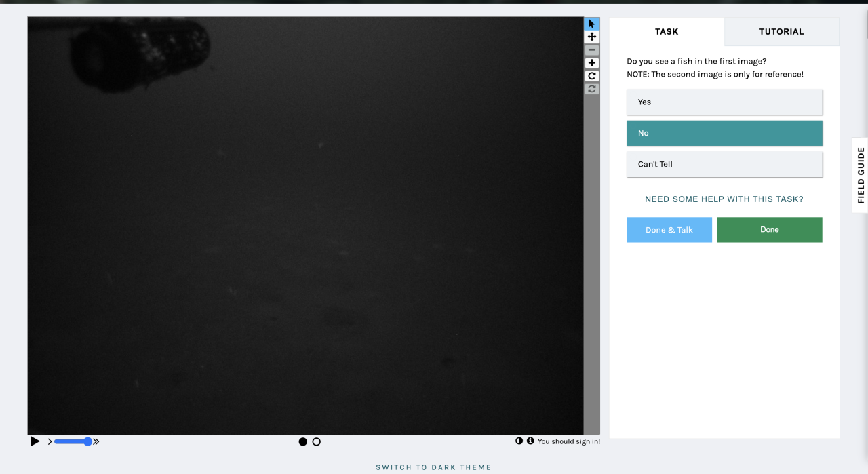Reset the image view with the refresh icon
The image size is (868, 474).
[x=592, y=89]
